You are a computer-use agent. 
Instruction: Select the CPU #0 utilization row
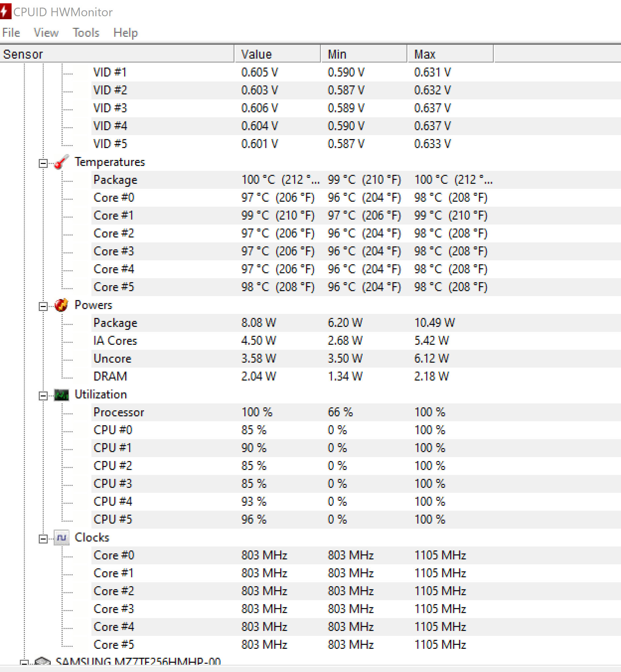(x=356, y=430)
